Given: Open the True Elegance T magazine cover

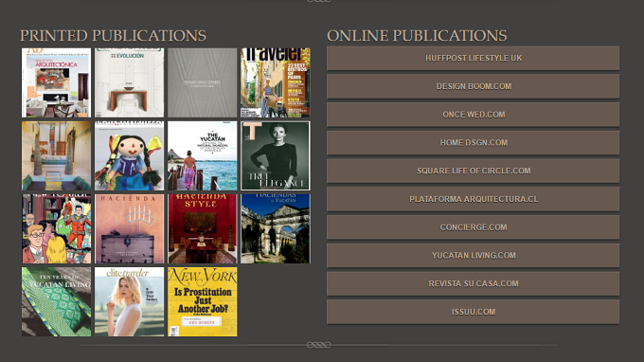Looking at the screenshot, I should click(x=276, y=155).
